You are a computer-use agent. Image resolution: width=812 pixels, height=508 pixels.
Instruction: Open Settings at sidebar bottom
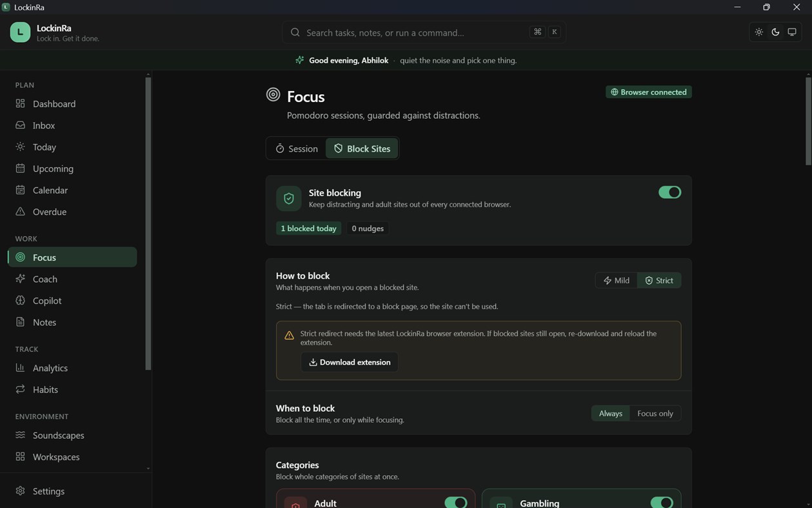coord(72,491)
